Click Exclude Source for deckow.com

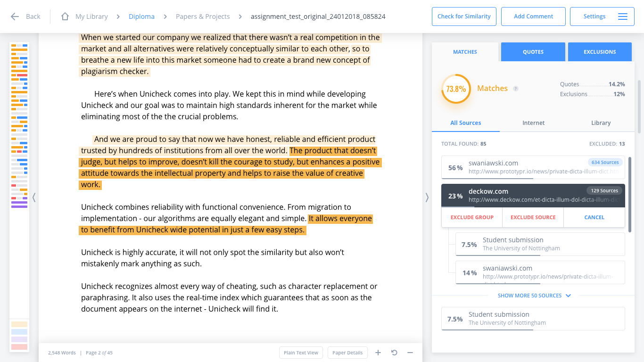(533, 217)
